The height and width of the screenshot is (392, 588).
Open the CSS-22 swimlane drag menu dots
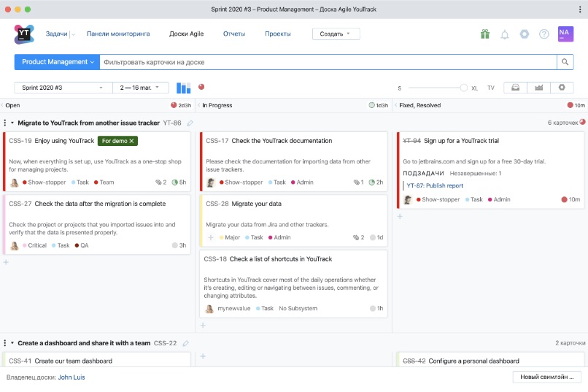tap(5, 343)
